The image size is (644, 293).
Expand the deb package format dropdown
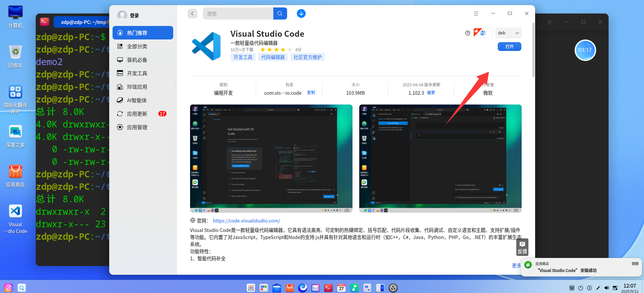click(x=508, y=33)
